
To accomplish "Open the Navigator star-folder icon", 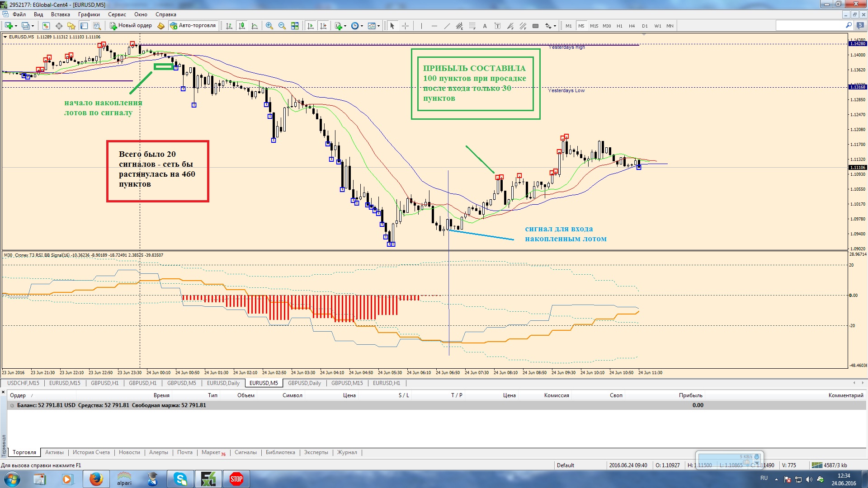I will (71, 26).
